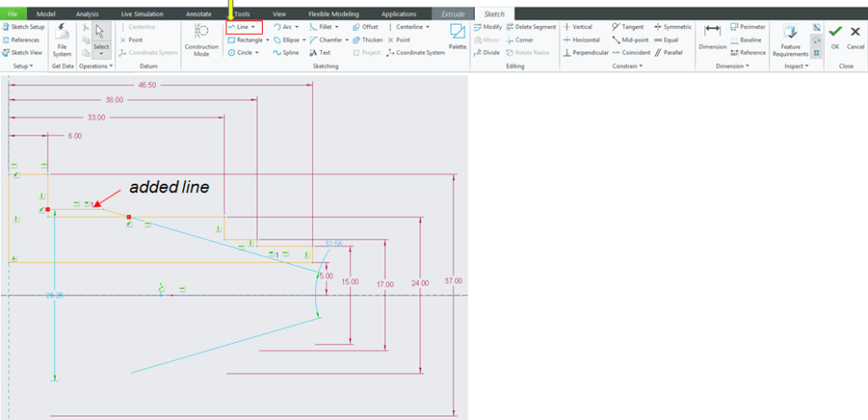This screenshot has width=868, height=420.
Task: Open the File menu
Action: tap(13, 14)
